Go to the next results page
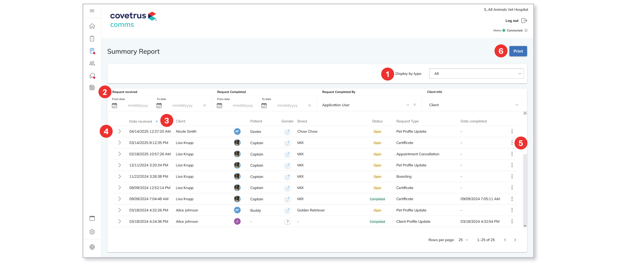 coord(515,240)
